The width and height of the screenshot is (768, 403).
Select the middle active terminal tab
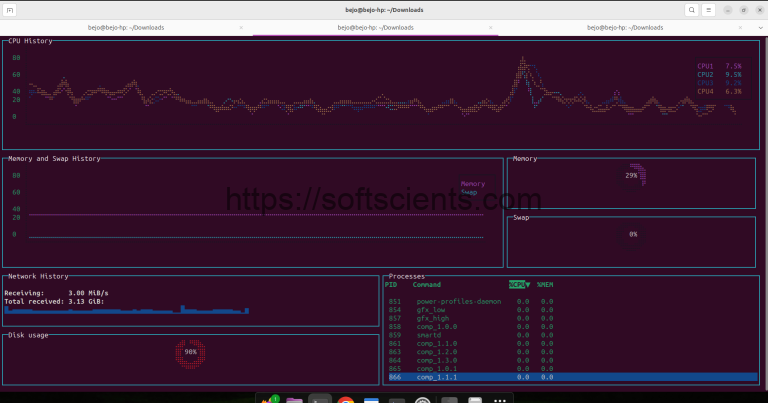375,28
